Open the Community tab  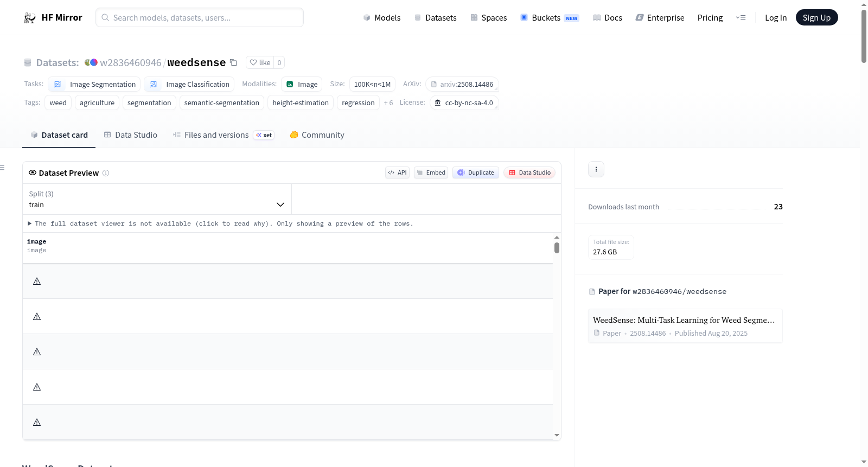[317, 135]
